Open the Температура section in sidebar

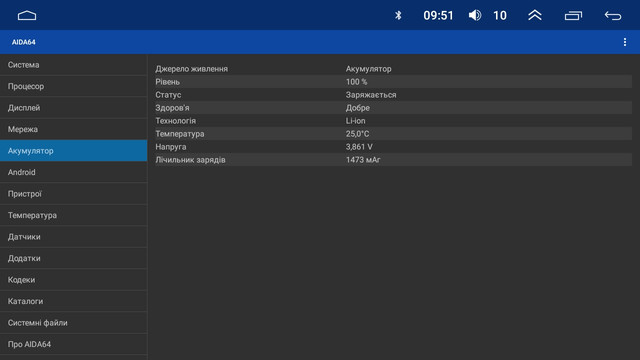73,215
